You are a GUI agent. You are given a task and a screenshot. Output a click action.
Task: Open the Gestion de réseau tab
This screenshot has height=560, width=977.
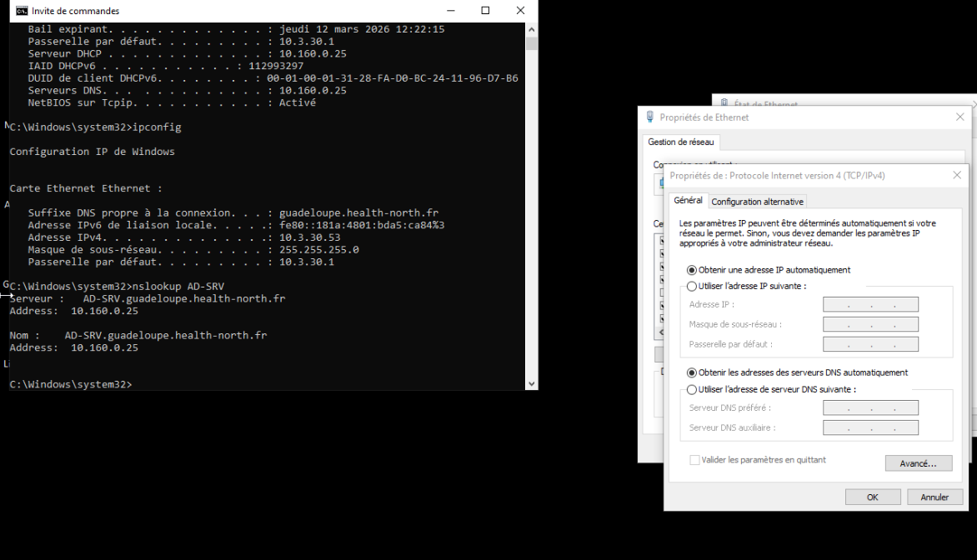pyautogui.click(x=681, y=142)
